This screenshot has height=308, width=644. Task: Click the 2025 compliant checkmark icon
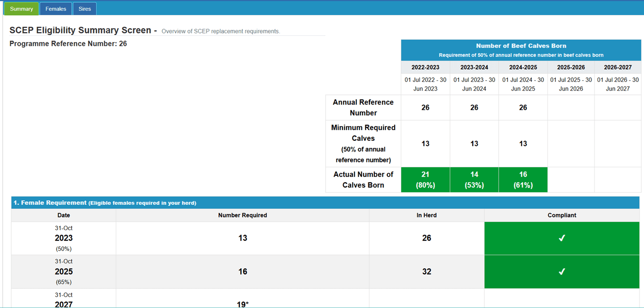(x=562, y=272)
